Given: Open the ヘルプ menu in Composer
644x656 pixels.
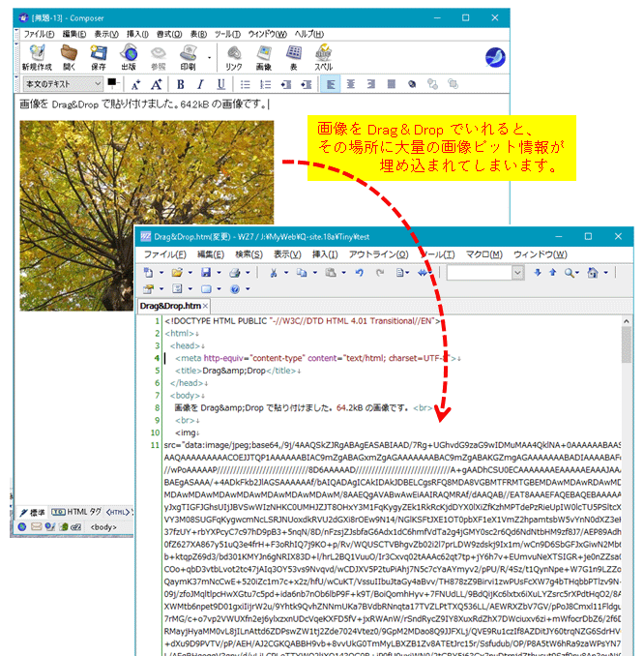Looking at the screenshot, I should [309, 34].
